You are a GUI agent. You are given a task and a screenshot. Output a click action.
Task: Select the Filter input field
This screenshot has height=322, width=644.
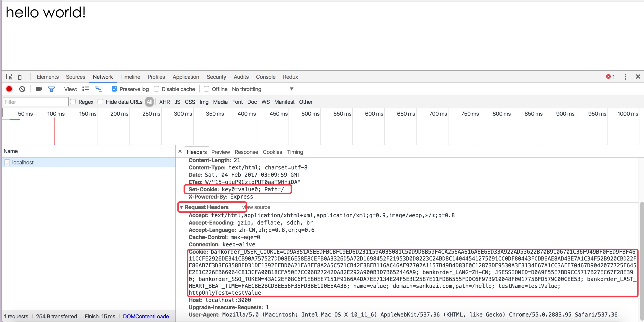pyautogui.click(x=36, y=101)
